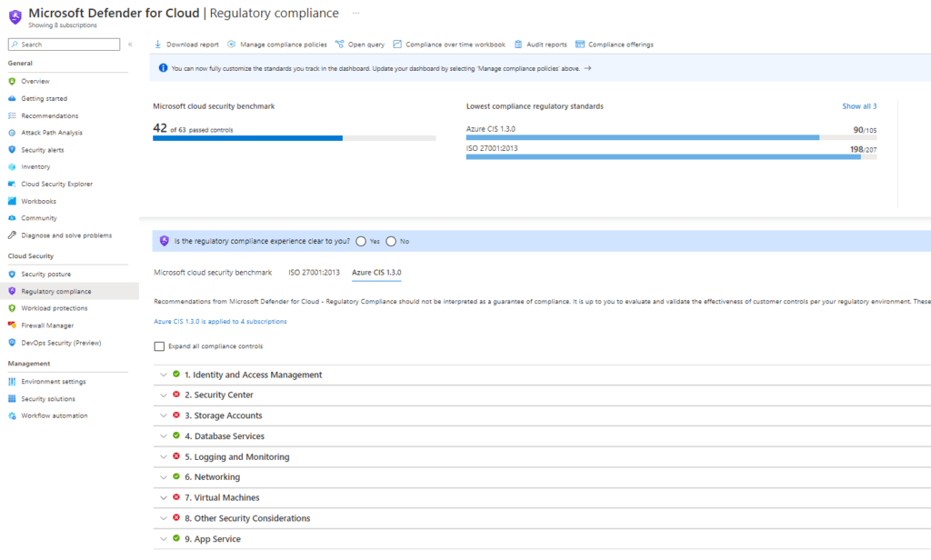Image resolution: width=931 pixels, height=560 pixels.
Task: Click the Audit reports button
Action: pyautogui.click(x=540, y=45)
